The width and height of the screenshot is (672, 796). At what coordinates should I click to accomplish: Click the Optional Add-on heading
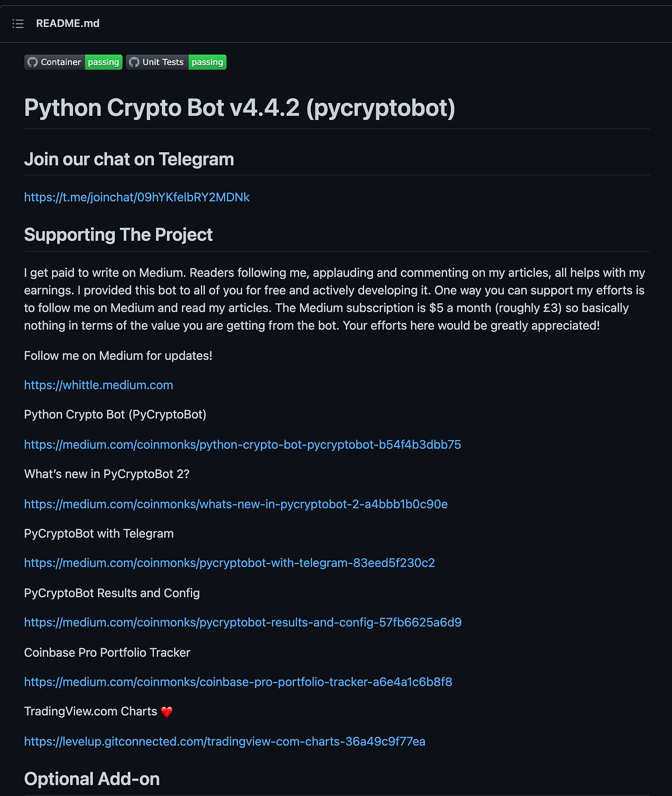point(91,779)
